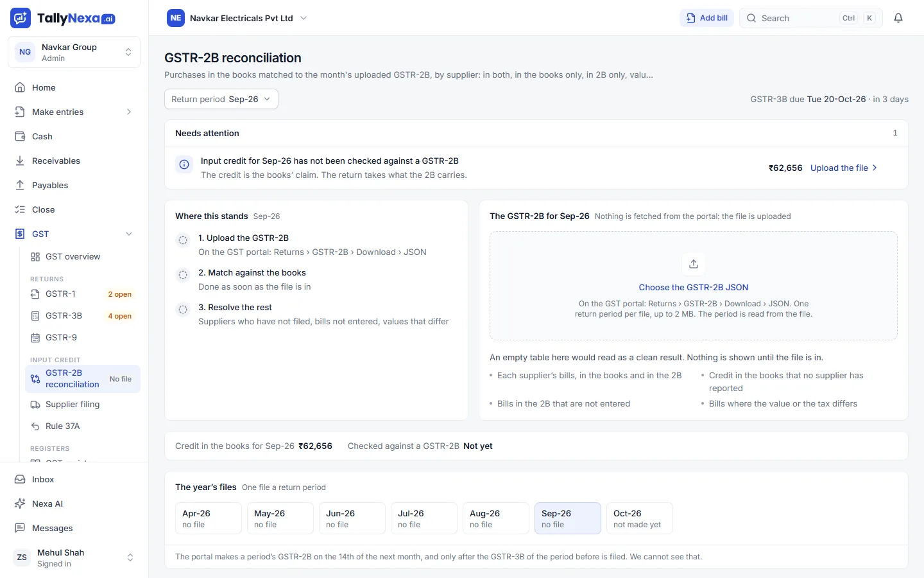Open the GSTR-9 return
The image size is (924, 578).
(82, 337)
